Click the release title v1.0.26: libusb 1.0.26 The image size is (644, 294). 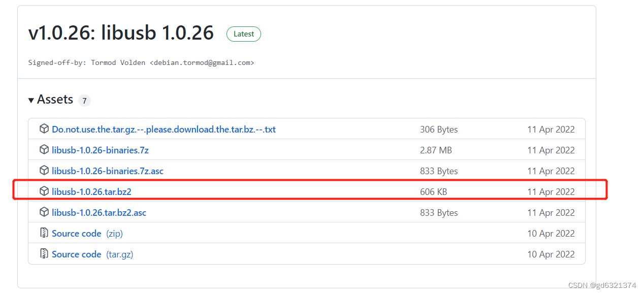point(121,32)
